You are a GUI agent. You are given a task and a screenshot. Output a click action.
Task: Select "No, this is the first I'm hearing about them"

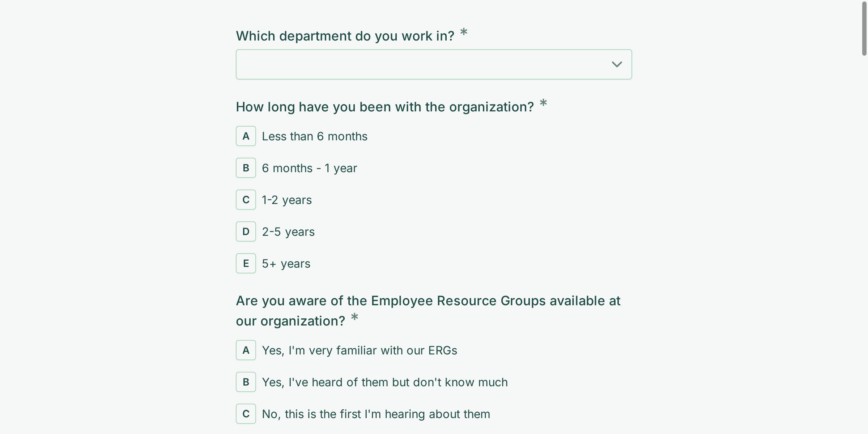point(376,414)
